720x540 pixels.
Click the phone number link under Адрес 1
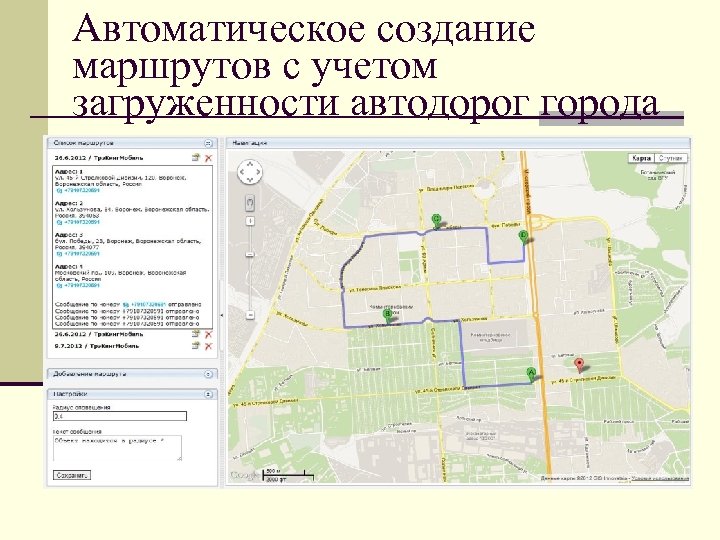click(x=78, y=190)
